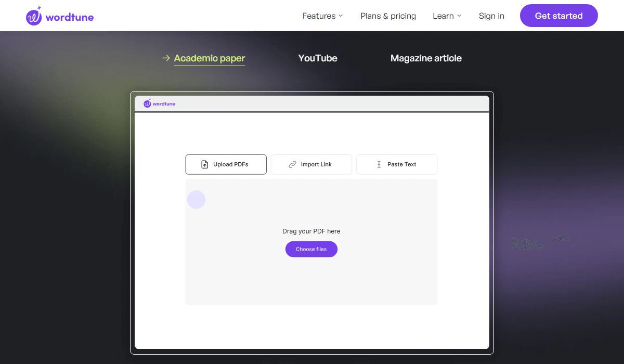Switch to the YouTube tab

coord(318,58)
